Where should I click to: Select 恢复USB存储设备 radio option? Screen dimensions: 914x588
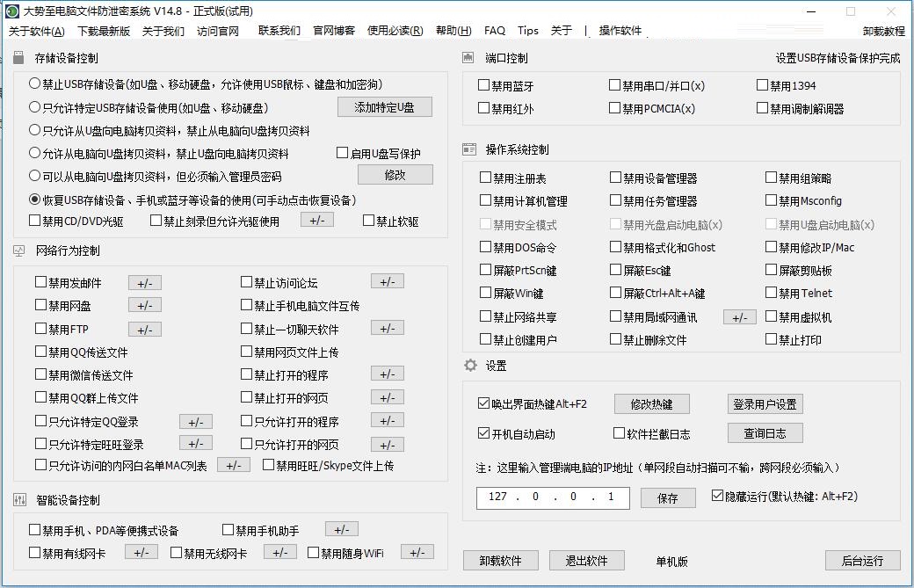click(34, 200)
